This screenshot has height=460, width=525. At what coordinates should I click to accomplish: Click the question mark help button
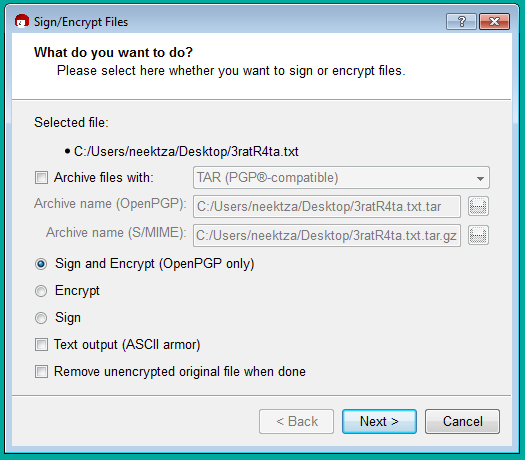pyautogui.click(x=461, y=22)
